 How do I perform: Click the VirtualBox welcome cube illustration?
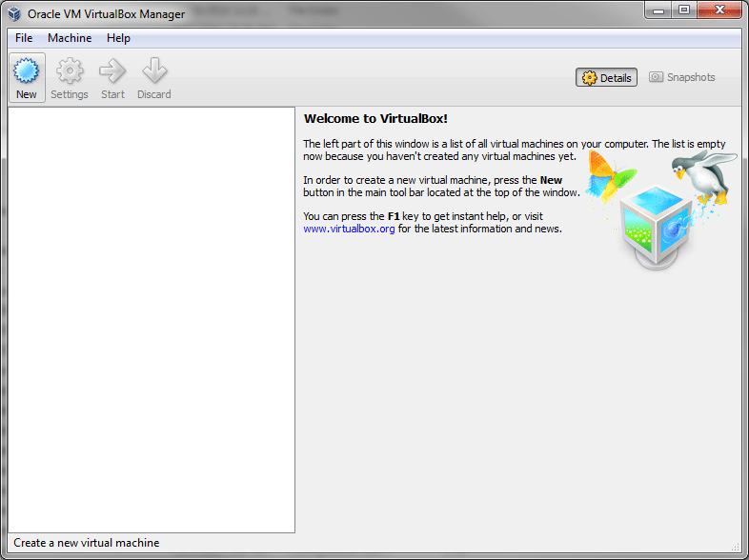657,227
